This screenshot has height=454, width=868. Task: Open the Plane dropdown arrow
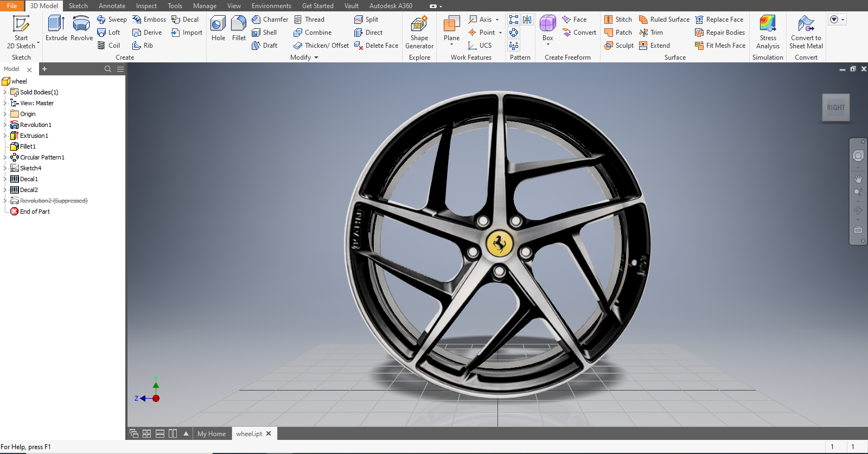coord(451,44)
